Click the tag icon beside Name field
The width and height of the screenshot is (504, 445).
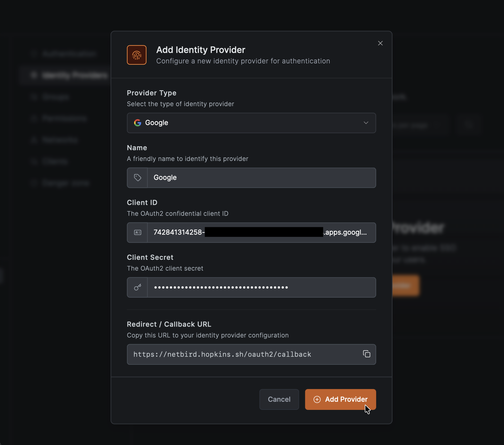138,178
